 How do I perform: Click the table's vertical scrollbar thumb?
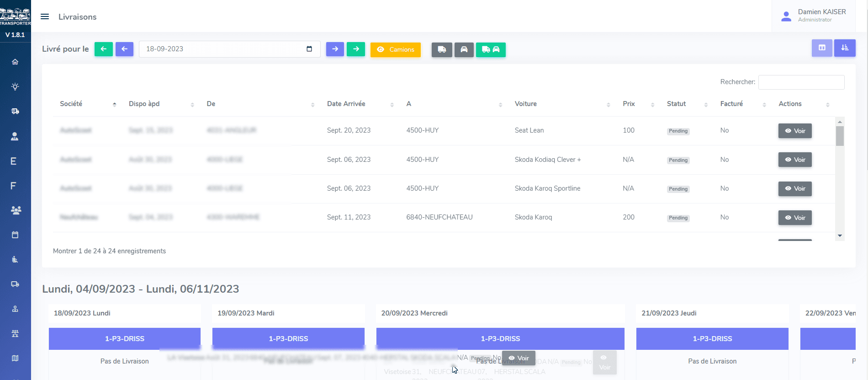840,136
